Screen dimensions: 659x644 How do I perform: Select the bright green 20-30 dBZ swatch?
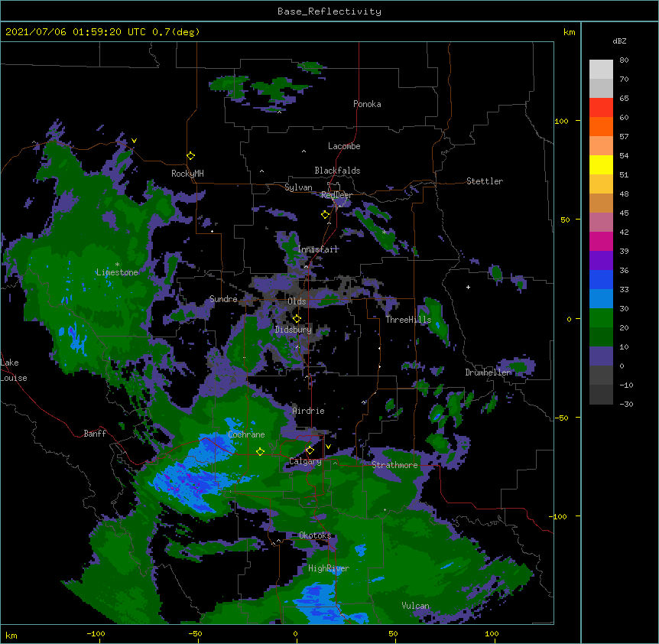point(601,318)
